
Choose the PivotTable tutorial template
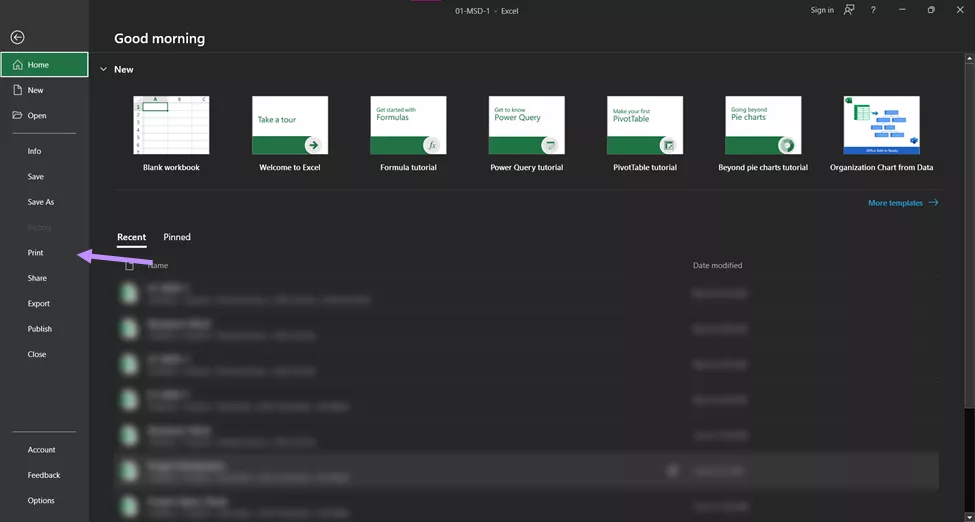point(644,126)
